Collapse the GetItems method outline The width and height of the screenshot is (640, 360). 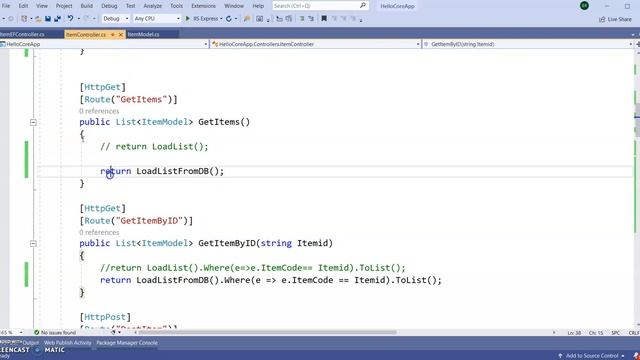pos(33,122)
